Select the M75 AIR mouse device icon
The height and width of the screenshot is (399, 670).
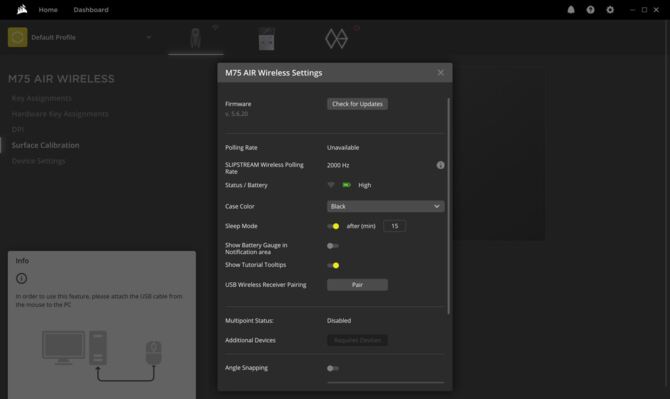click(x=195, y=38)
